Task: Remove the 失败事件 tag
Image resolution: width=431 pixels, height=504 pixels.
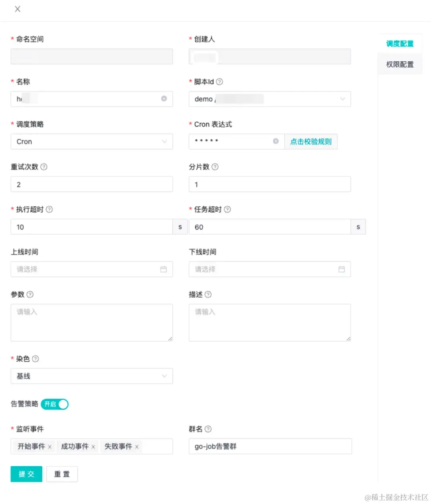Action: [136, 447]
